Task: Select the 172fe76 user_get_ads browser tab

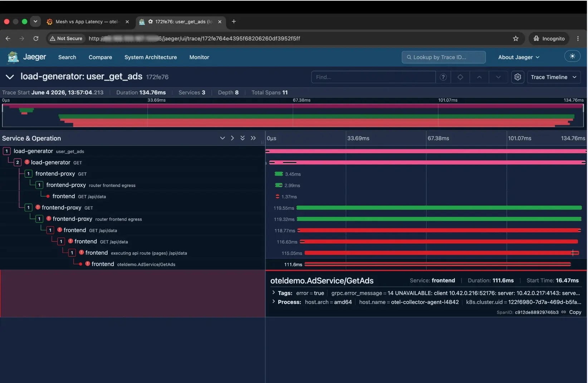Action: (x=181, y=21)
